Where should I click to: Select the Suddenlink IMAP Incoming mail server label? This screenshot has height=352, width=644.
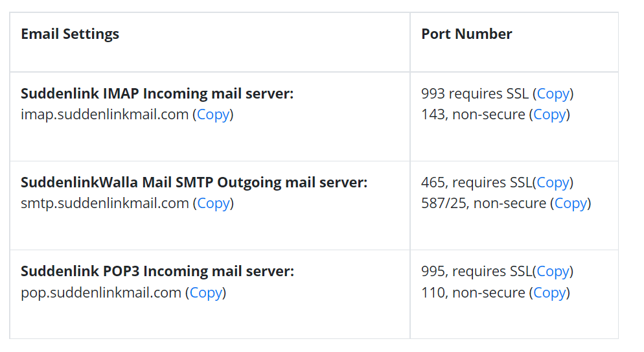pos(157,93)
